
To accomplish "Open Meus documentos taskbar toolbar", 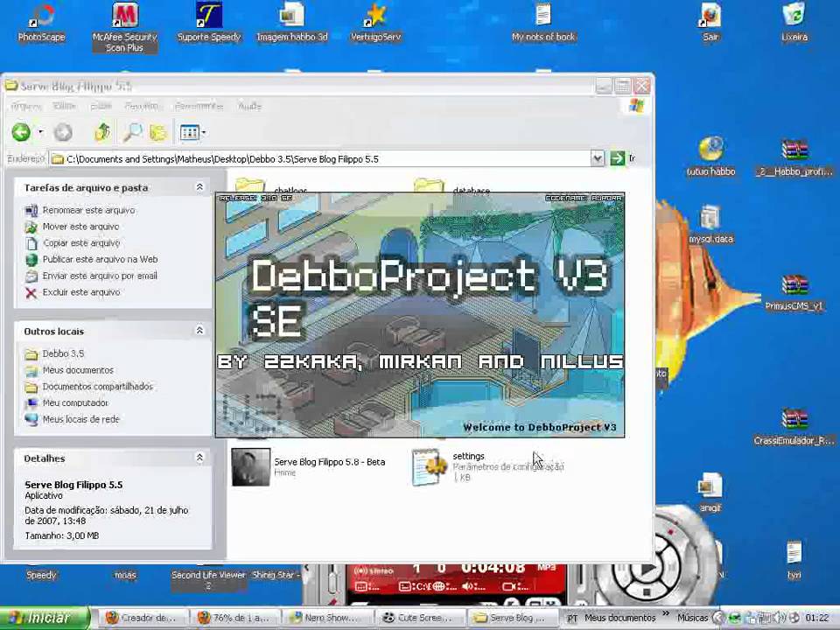I will [x=619, y=618].
